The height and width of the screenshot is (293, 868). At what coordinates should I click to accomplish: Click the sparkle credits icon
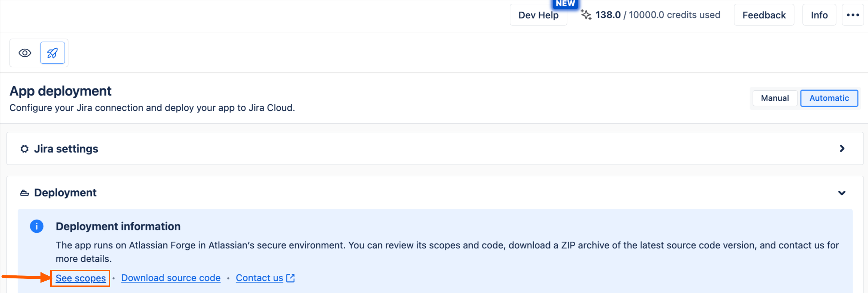[586, 15]
